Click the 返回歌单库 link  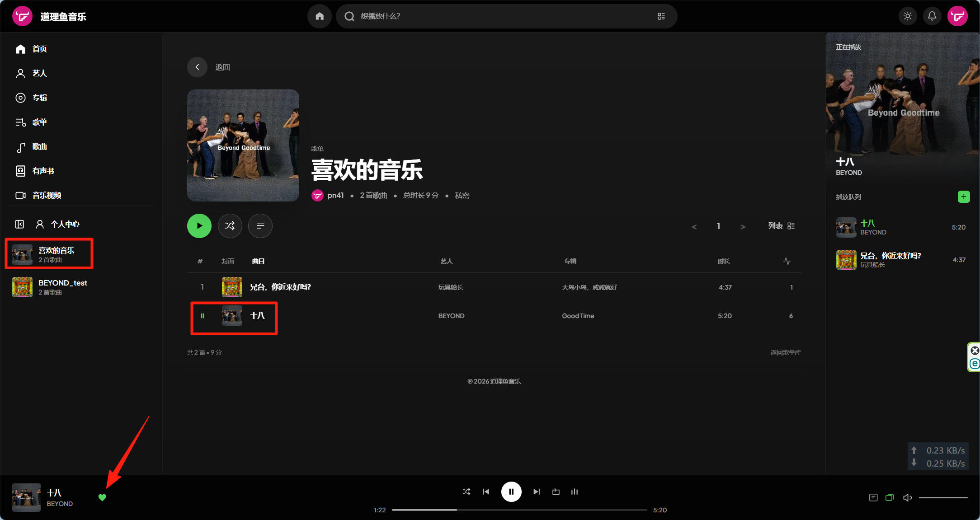(x=786, y=352)
